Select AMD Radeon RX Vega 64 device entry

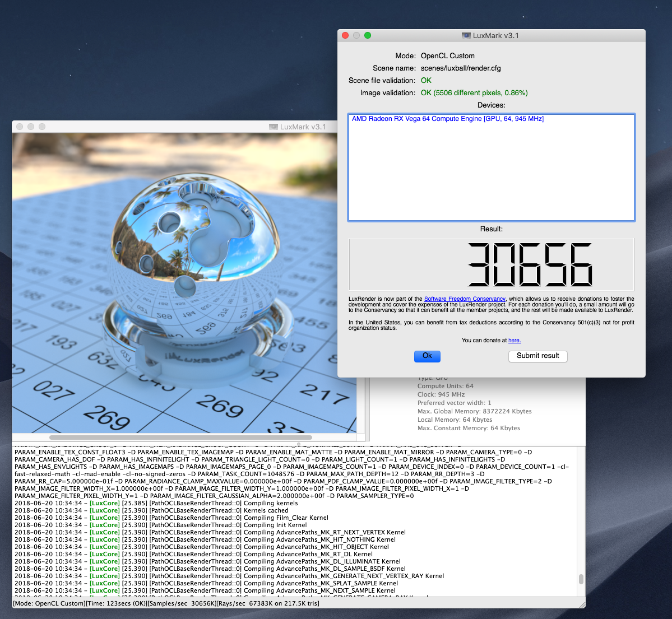point(447,119)
